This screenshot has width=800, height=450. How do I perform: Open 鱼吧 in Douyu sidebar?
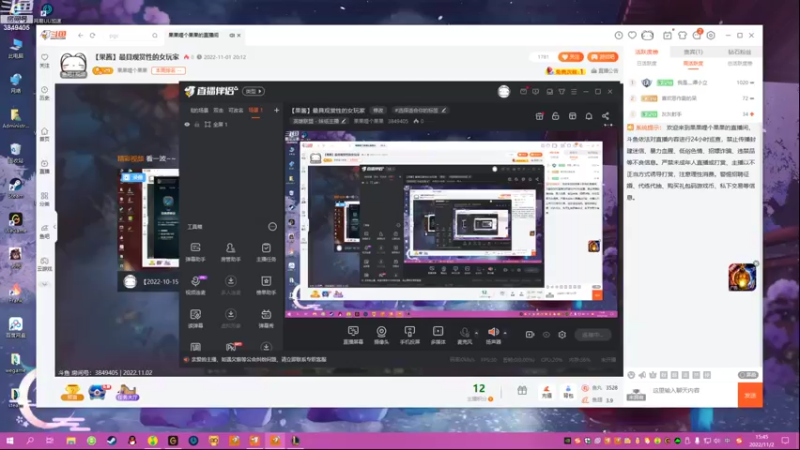[44, 232]
